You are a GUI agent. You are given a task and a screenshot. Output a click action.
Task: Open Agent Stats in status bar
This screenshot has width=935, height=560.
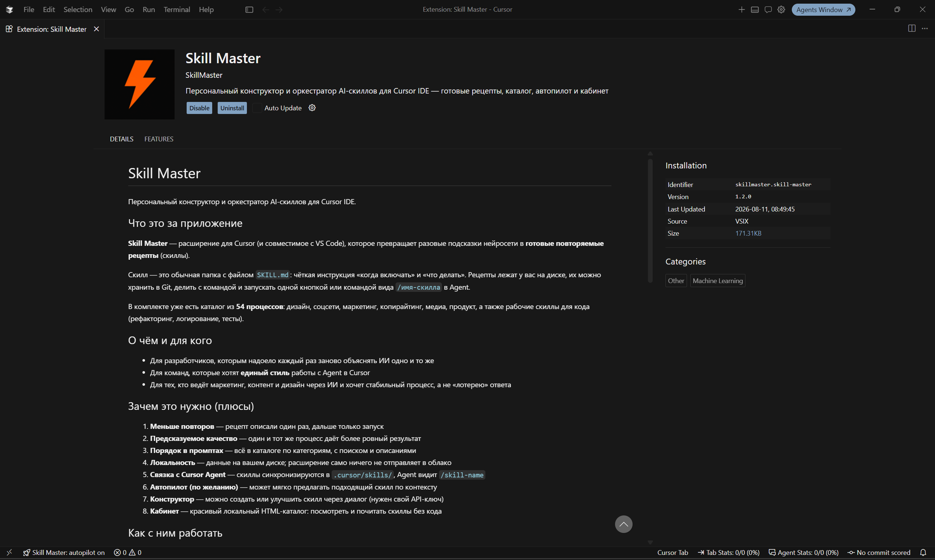[804, 552]
